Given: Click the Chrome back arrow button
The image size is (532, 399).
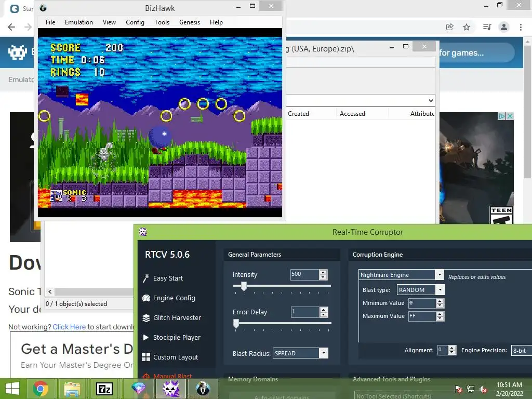Looking at the screenshot, I should (11, 27).
